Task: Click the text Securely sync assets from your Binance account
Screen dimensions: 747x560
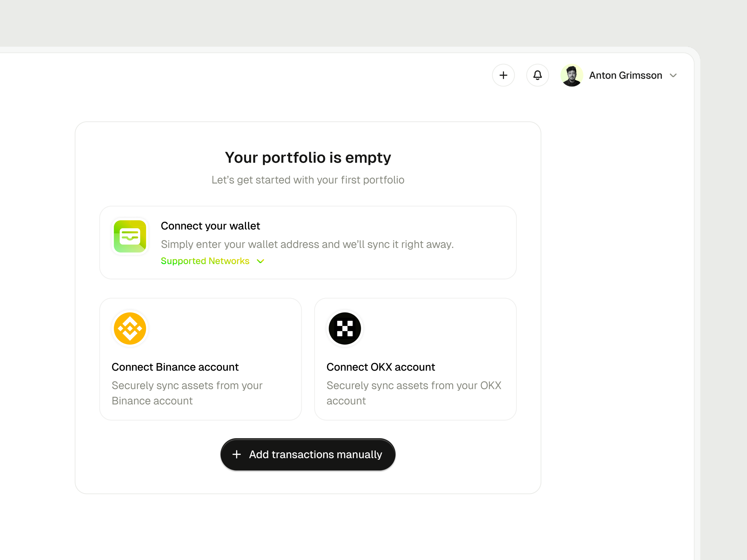Action: [187, 393]
